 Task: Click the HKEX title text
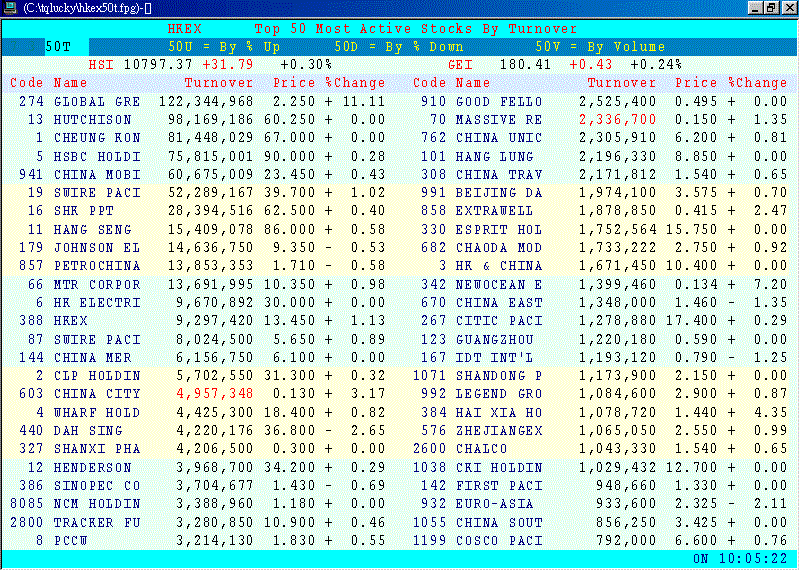(184, 29)
